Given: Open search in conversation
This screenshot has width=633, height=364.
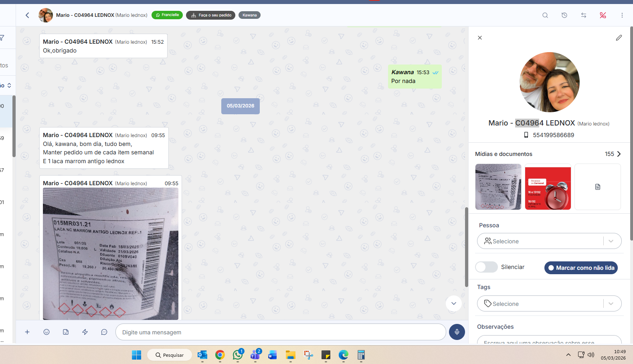Looking at the screenshot, I should coord(545,15).
